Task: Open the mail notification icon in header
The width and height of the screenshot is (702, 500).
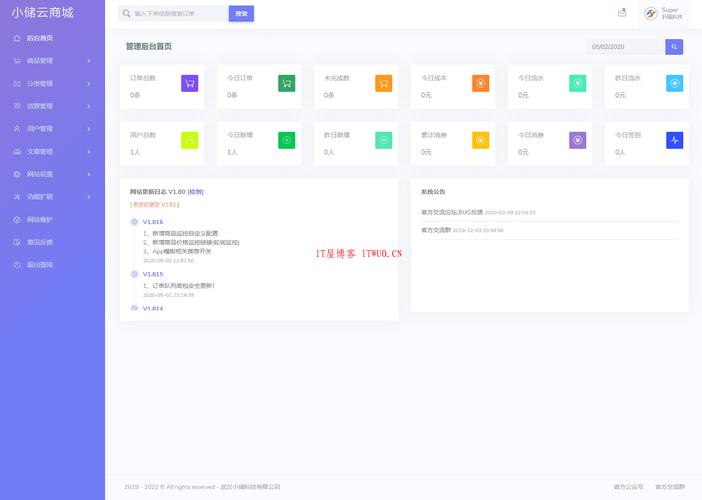Action: point(622,13)
